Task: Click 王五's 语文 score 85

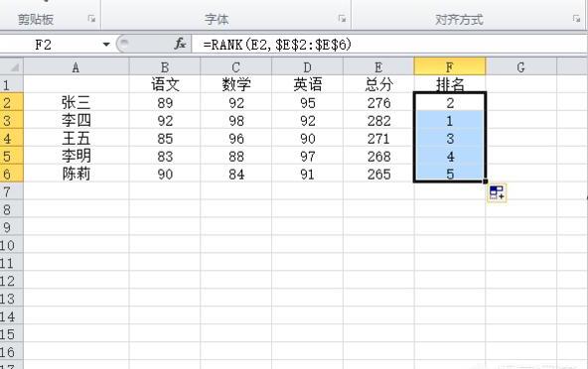Action: point(165,138)
